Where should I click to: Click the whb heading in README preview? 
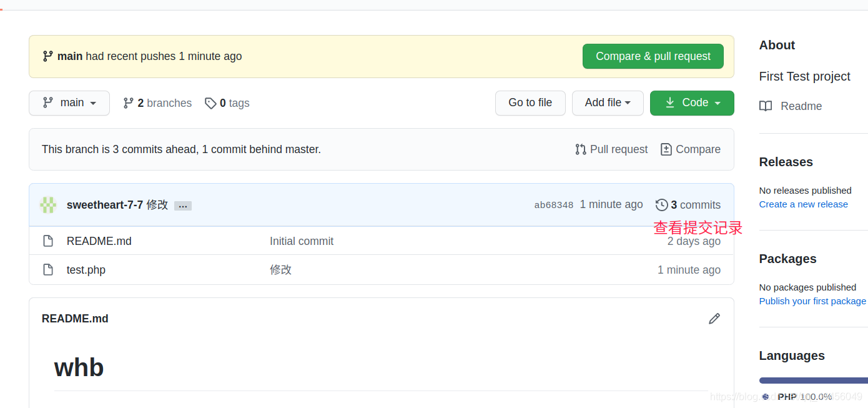tap(79, 367)
